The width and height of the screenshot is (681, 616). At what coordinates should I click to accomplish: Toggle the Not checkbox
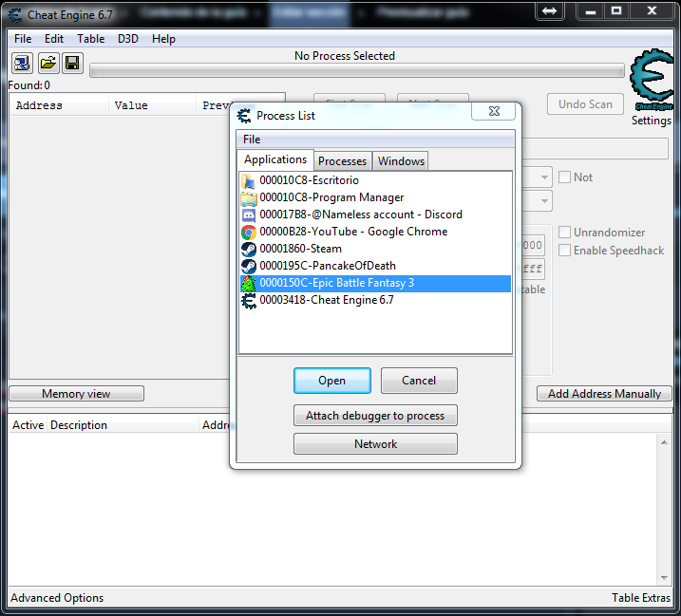(x=564, y=177)
